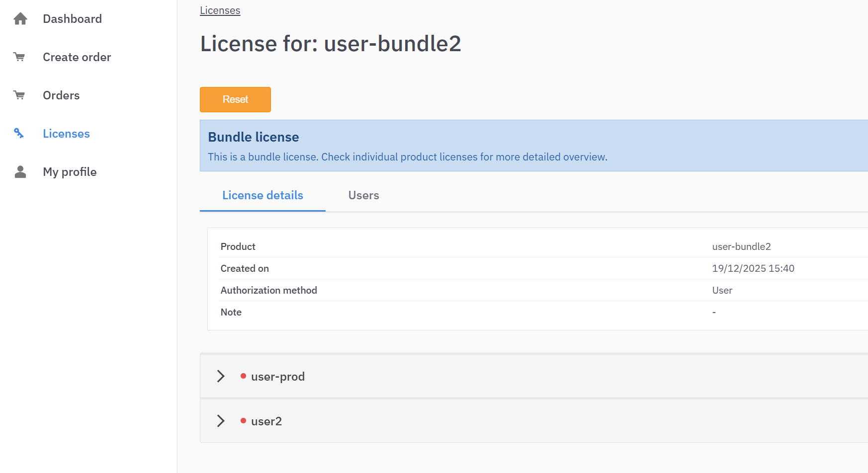Click the Orders cart icon in sidebar
Viewport: 868px width, 473px height.
coord(19,95)
